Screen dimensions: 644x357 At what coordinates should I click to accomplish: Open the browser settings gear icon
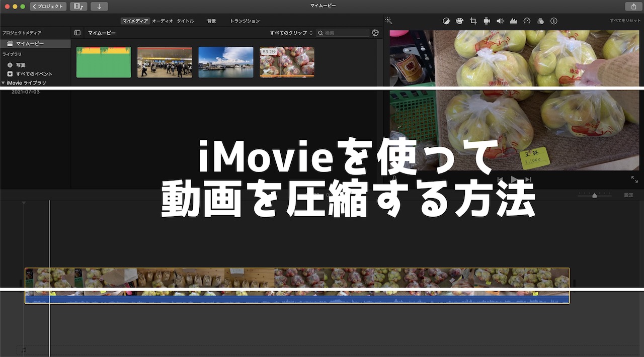click(x=375, y=33)
